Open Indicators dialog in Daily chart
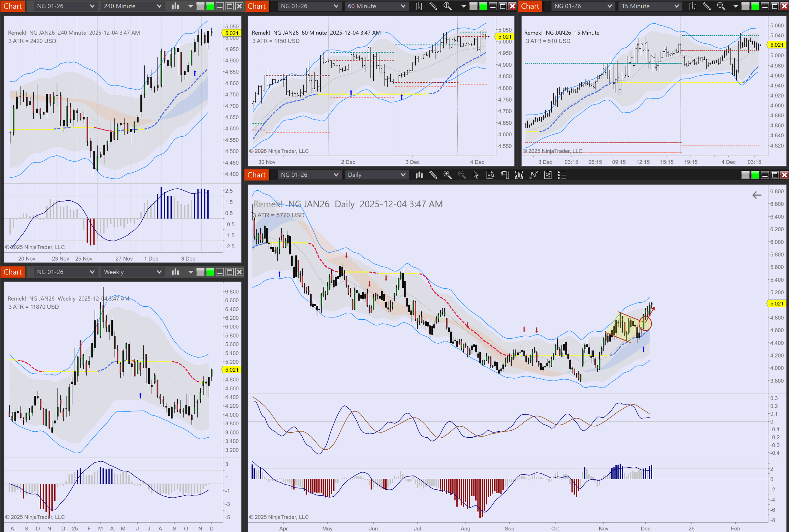The width and height of the screenshot is (789, 532). (x=519, y=175)
